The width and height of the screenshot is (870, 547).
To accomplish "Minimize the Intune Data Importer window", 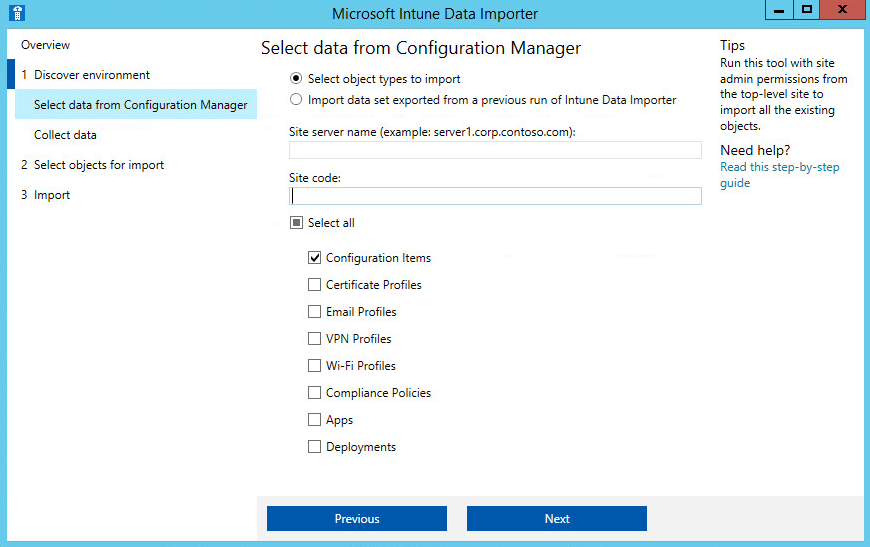I will coord(779,10).
